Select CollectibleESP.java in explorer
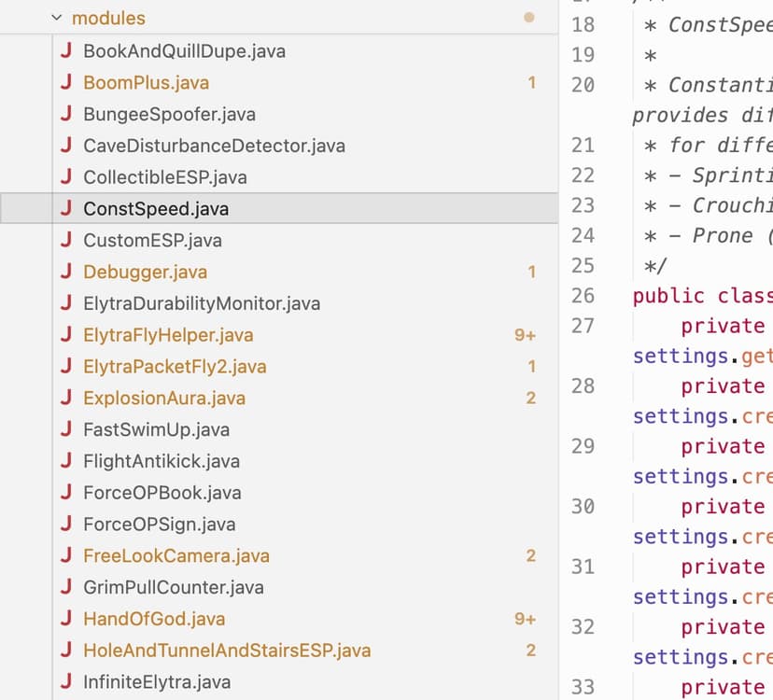The height and width of the screenshot is (700, 773). point(164,177)
